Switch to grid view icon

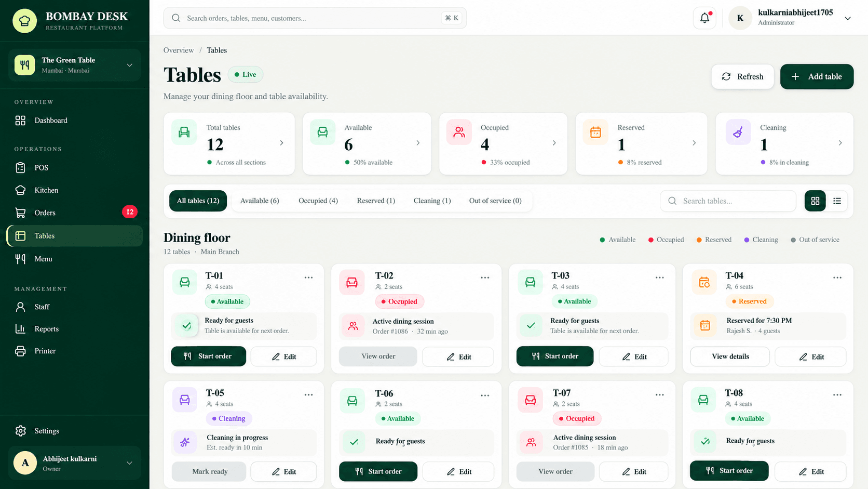click(815, 201)
